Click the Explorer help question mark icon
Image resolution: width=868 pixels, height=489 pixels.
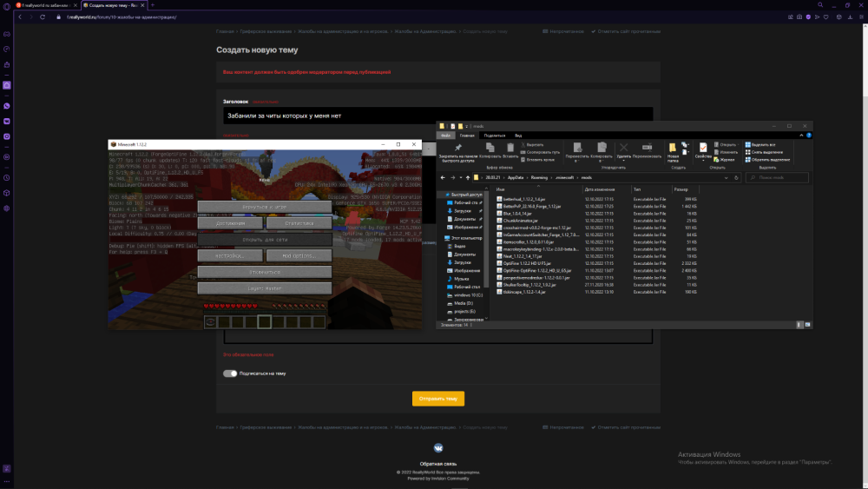(x=809, y=135)
